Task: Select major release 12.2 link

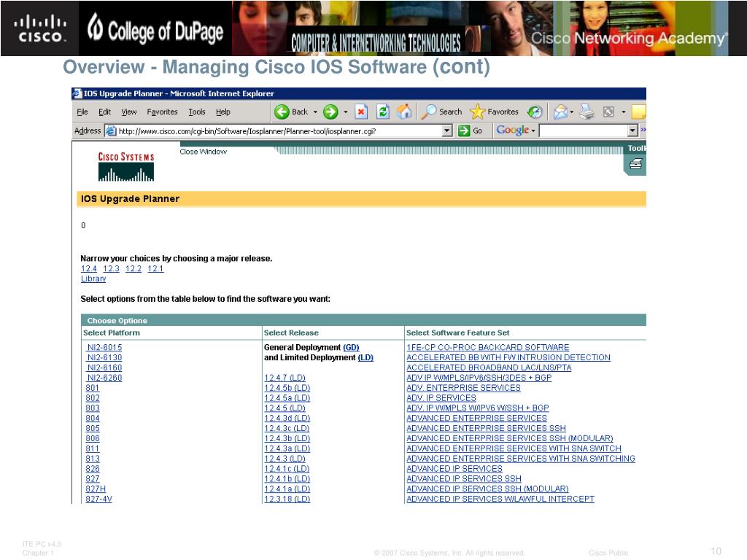Action: coord(133,268)
